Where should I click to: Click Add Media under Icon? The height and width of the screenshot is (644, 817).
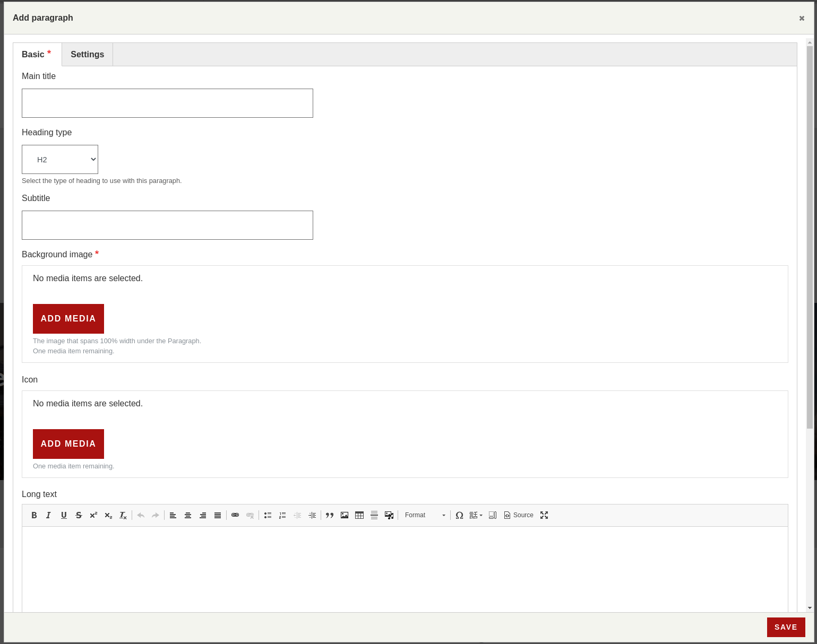68,444
